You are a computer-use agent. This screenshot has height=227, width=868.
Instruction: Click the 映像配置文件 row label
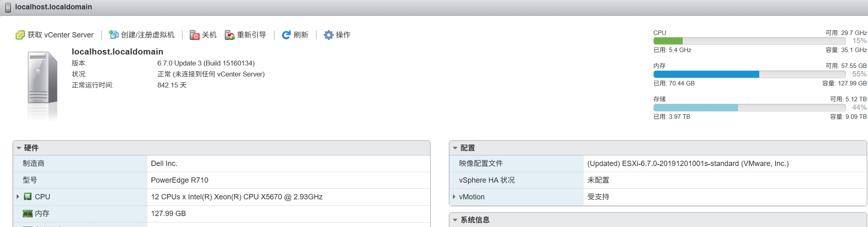(x=481, y=164)
